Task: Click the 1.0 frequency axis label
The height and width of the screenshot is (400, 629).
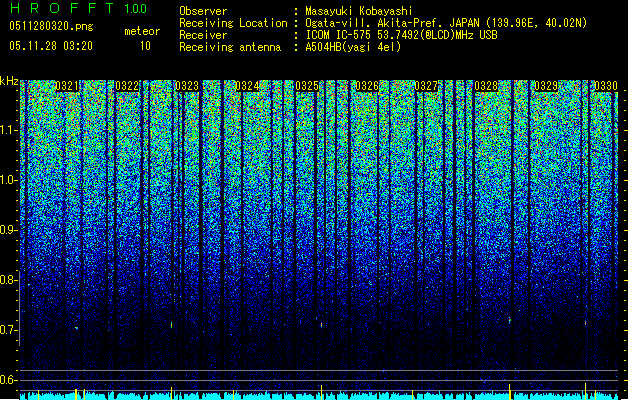Action: (x=9, y=180)
